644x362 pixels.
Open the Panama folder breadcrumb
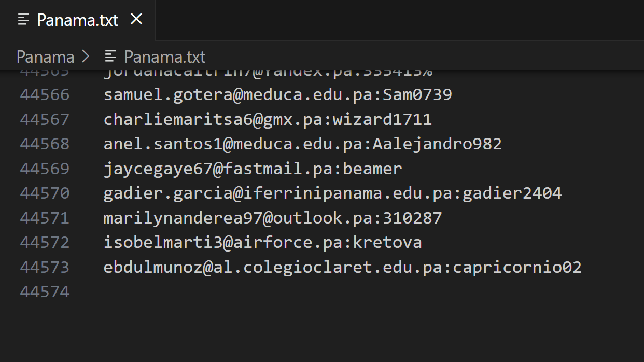click(x=45, y=57)
